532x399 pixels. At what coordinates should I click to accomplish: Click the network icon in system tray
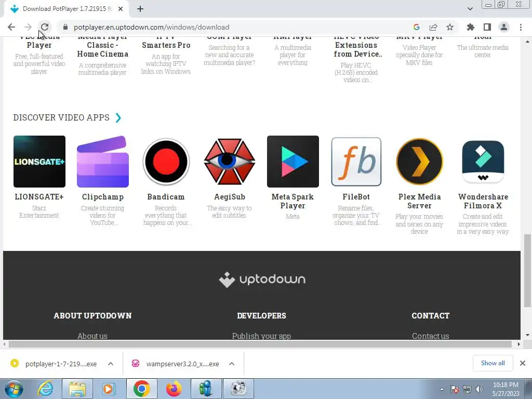click(x=467, y=389)
